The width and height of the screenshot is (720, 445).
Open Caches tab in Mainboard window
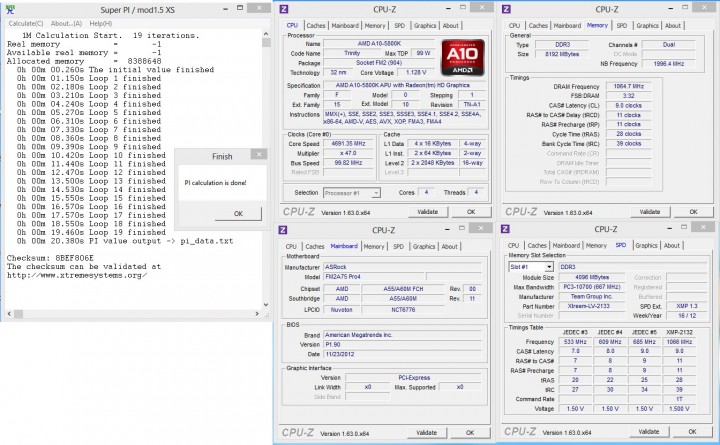point(315,247)
